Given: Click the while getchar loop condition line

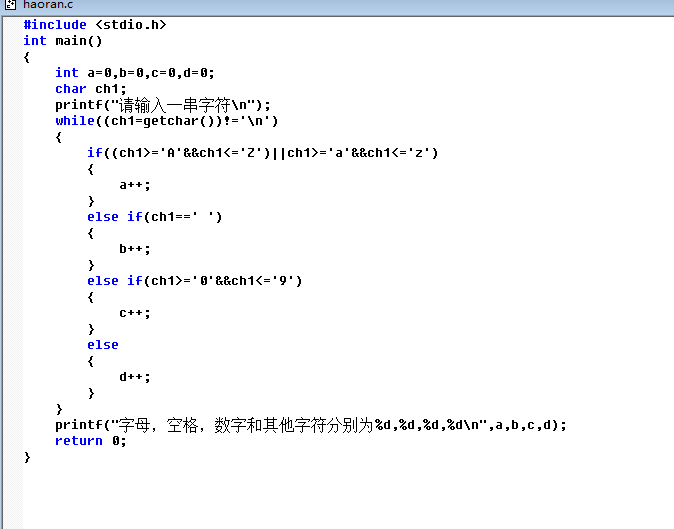Looking at the screenshot, I should coord(167,121).
